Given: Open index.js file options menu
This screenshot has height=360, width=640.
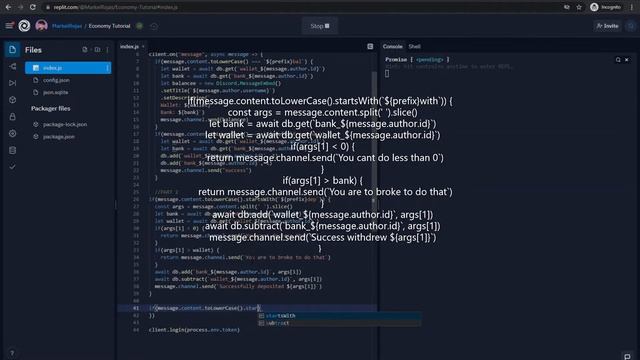Looking at the screenshot, I should [107, 68].
